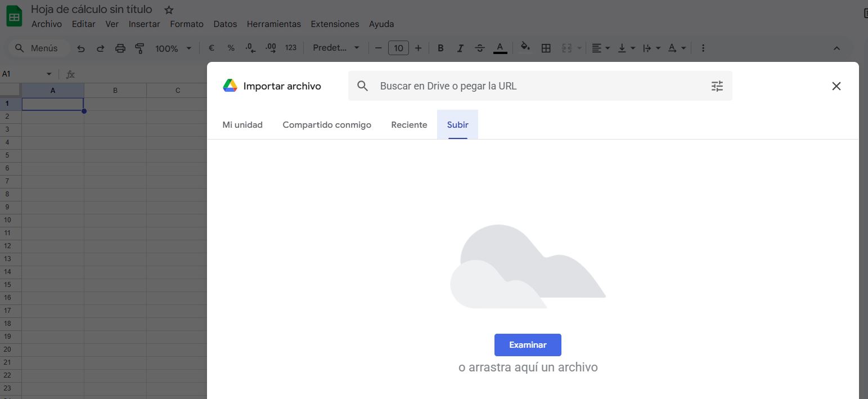Open the Editar menu
Screen dimensions: 868x399
84,24
